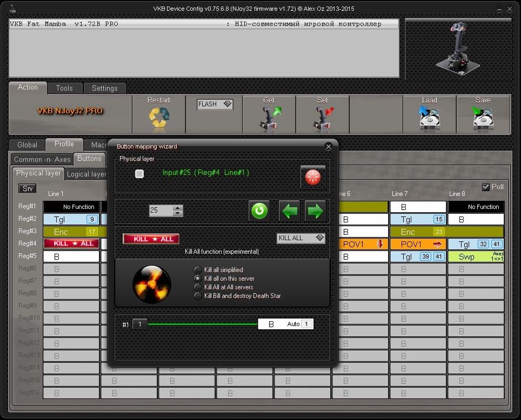The image size is (521, 420).
Task: Open the Profile tab
Action: [64, 144]
